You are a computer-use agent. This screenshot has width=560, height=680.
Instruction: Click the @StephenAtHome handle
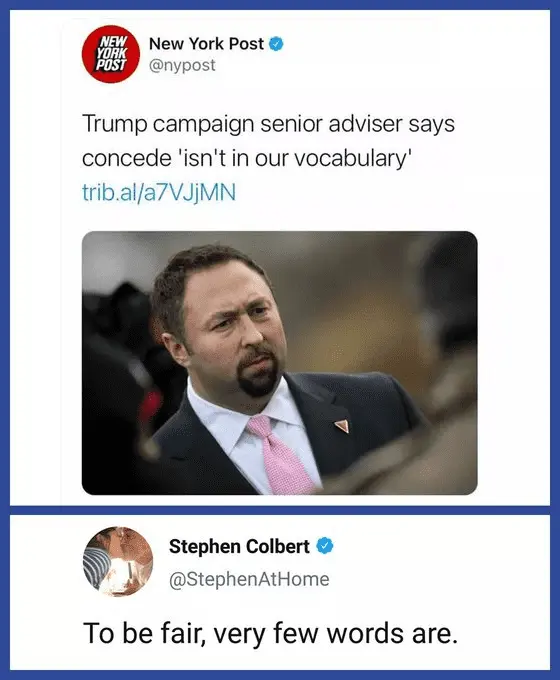click(249, 579)
